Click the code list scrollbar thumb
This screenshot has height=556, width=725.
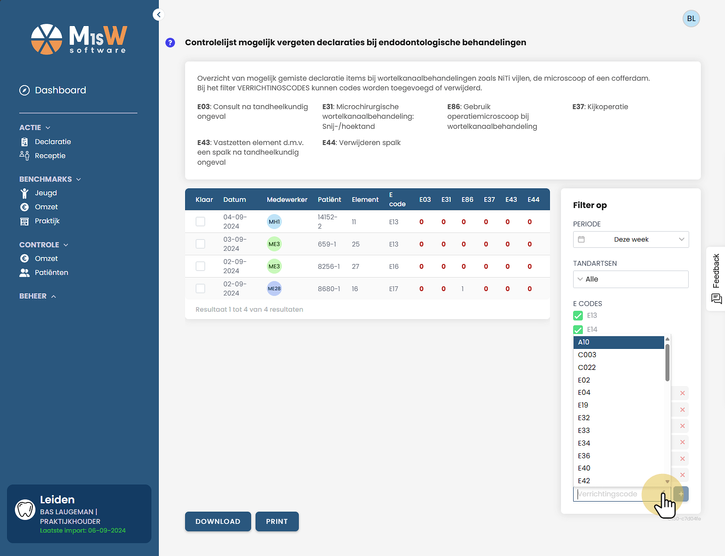point(667,363)
